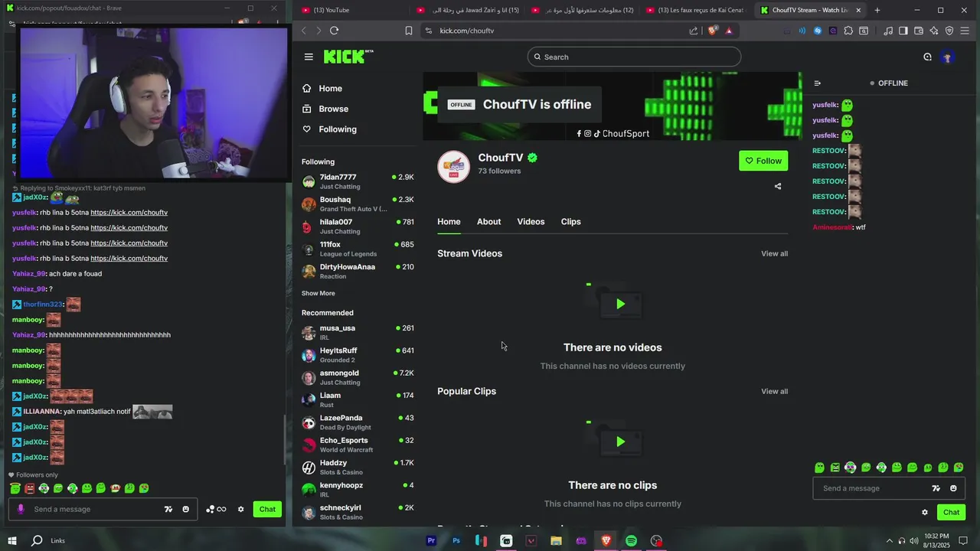Switch to the Clips channel tab
The width and height of the screenshot is (980, 551).
click(571, 222)
